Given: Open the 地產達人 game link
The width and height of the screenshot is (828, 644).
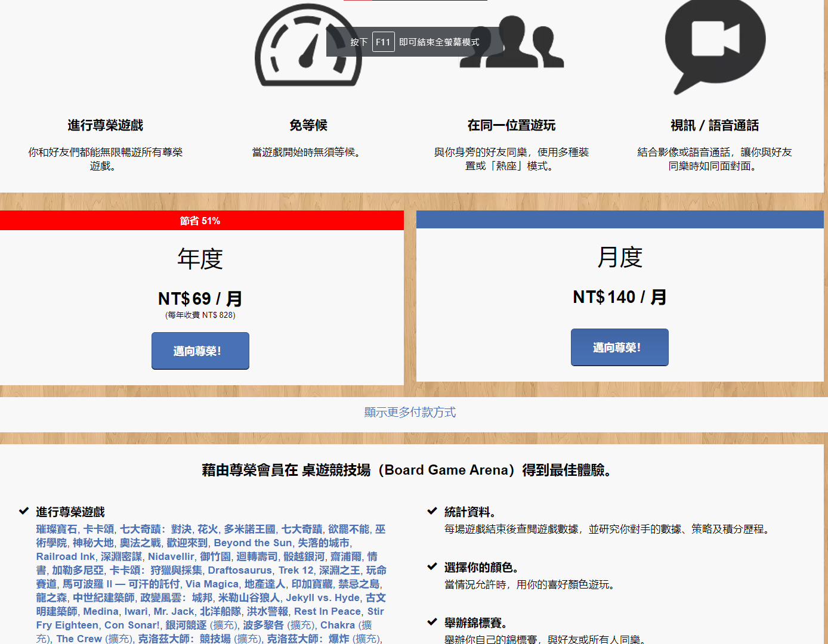Looking at the screenshot, I should 265,584.
